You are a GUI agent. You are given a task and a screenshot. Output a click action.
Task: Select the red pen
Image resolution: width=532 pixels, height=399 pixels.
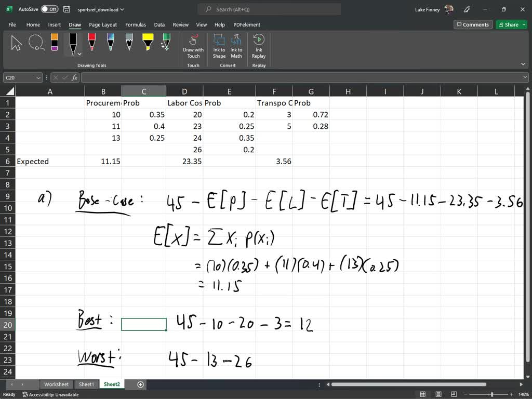92,43
